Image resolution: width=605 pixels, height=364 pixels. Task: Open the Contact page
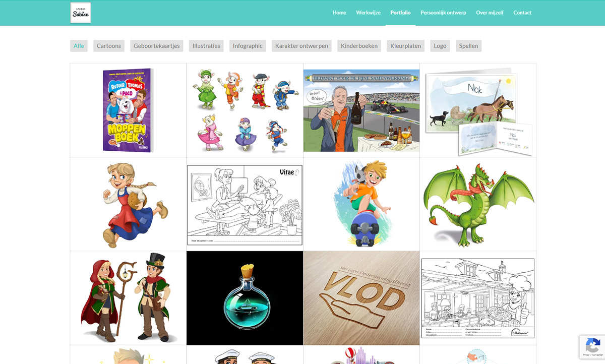(x=522, y=13)
